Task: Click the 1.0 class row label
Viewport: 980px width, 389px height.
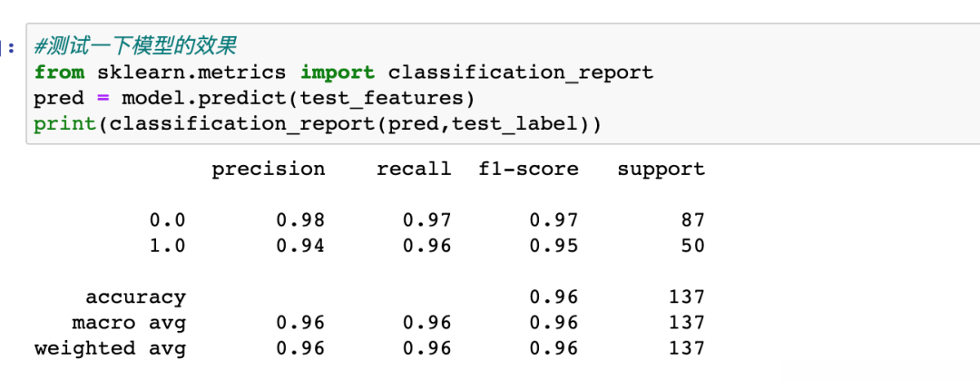Action: (x=167, y=246)
